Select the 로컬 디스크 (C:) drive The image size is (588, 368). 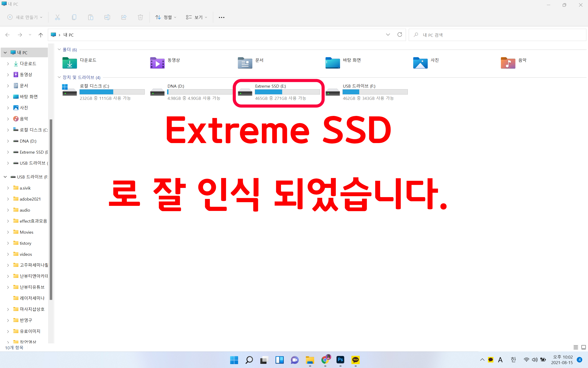click(104, 92)
